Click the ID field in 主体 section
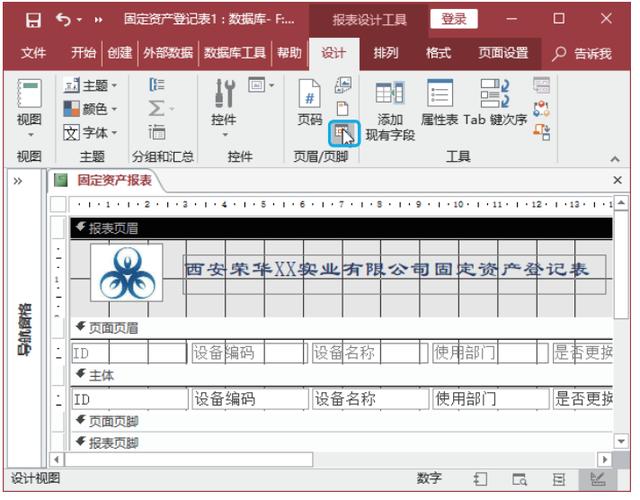Screen dimensions: 640x500 pos(130,399)
